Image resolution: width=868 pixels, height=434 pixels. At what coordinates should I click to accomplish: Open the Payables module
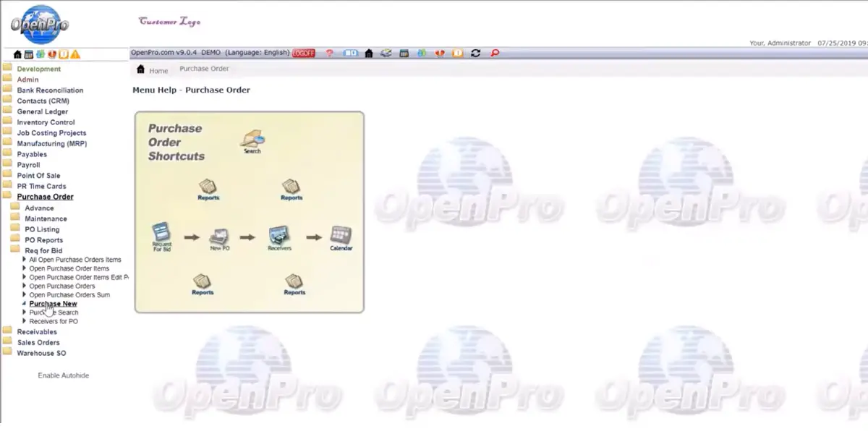pyautogui.click(x=32, y=154)
